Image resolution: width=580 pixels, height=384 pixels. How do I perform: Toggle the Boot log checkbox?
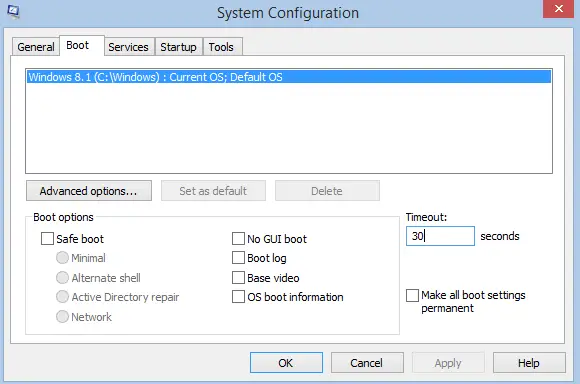coord(238,258)
